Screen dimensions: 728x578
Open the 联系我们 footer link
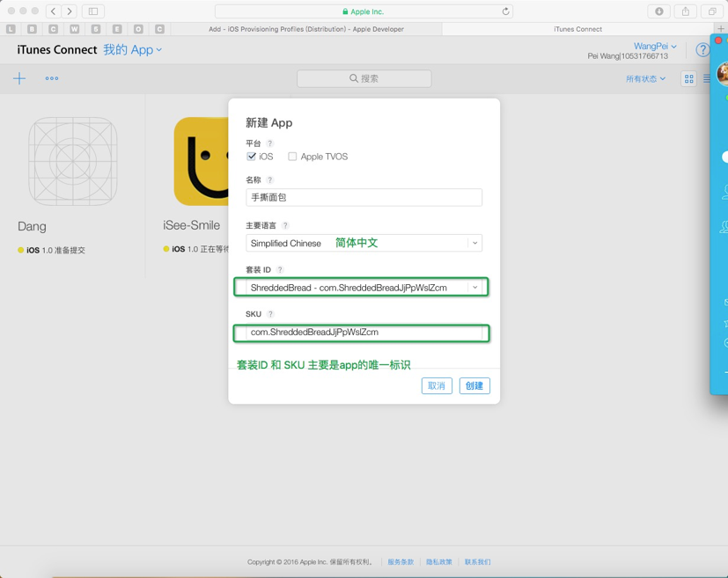pyautogui.click(x=477, y=562)
